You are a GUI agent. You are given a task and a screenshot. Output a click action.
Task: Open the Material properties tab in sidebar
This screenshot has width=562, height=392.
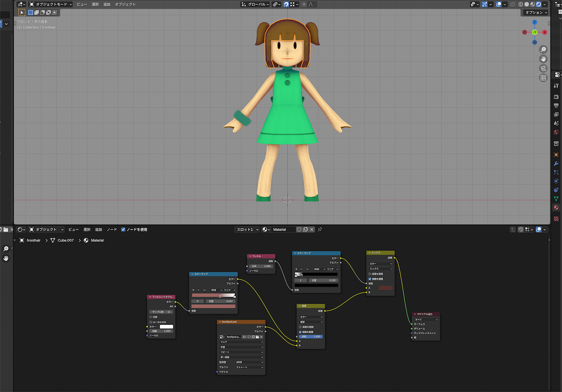(556, 208)
